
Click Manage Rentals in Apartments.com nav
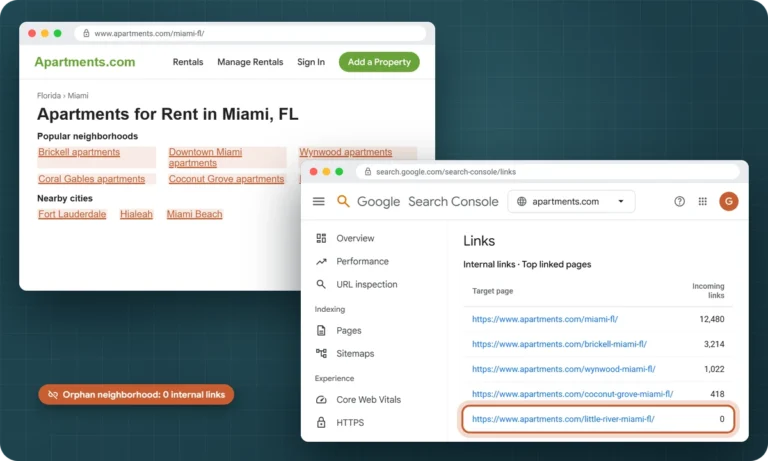coord(250,62)
